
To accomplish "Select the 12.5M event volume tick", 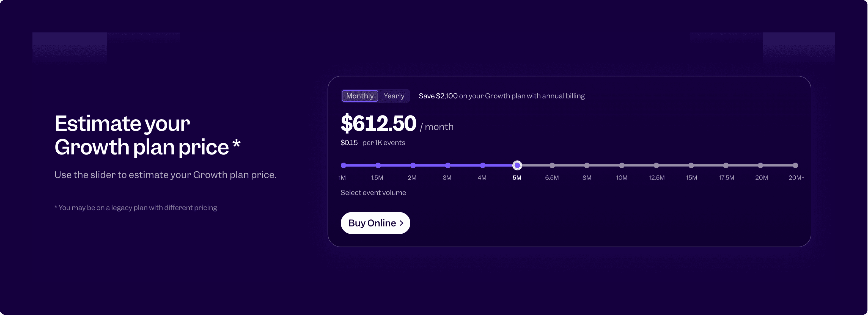I will (657, 165).
